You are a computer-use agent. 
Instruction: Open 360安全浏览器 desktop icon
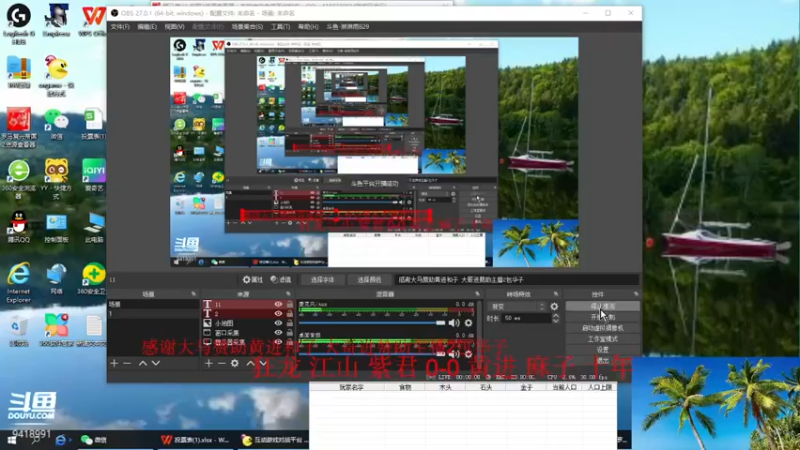click(x=19, y=179)
